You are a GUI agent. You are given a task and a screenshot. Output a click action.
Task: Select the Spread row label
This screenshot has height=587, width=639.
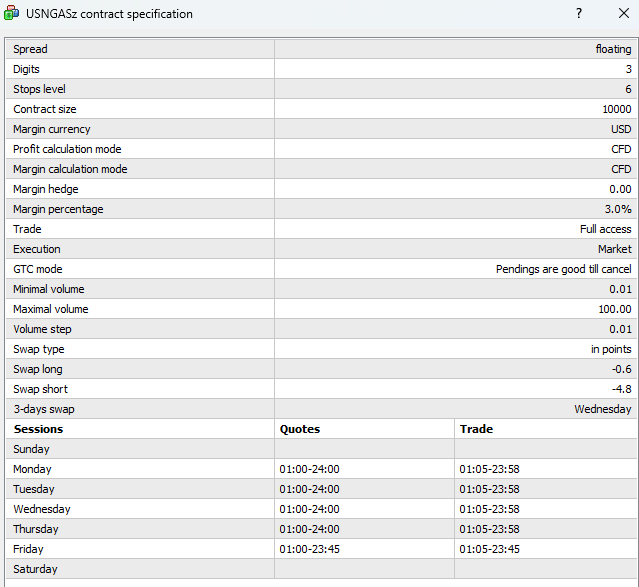coord(30,49)
